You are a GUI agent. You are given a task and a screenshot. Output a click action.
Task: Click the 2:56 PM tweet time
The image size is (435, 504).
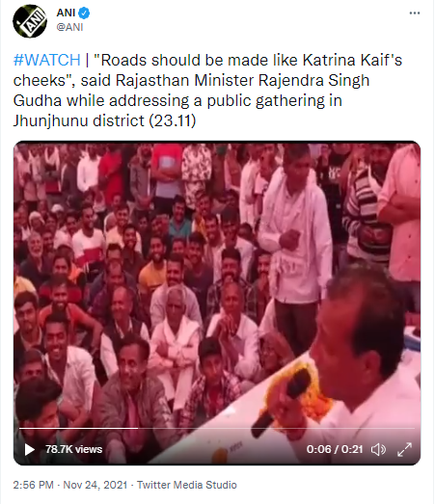tap(33, 485)
